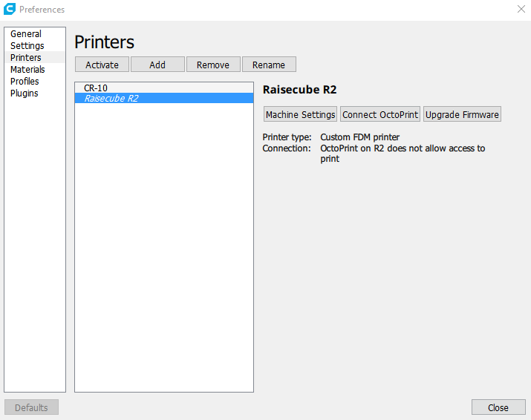
Task: Select the CR-10 printer in the list
Action: click(x=164, y=88)
